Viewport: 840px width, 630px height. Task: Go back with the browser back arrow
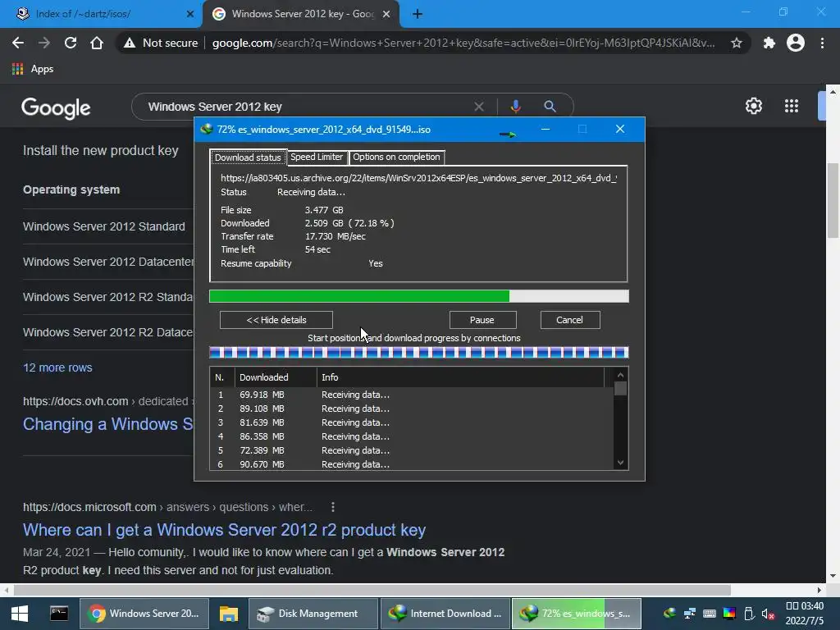click(18, 43)
